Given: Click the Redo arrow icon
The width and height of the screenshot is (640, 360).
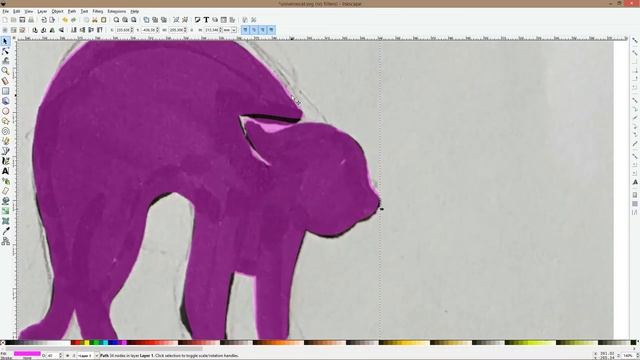Looking at the screenshot, I should pos(73,20).
